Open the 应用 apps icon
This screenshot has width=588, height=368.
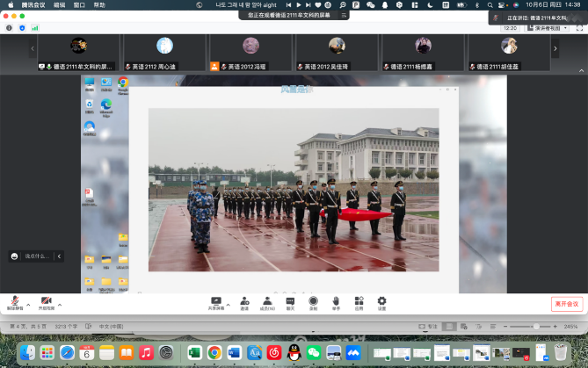[x=359, y=300]
